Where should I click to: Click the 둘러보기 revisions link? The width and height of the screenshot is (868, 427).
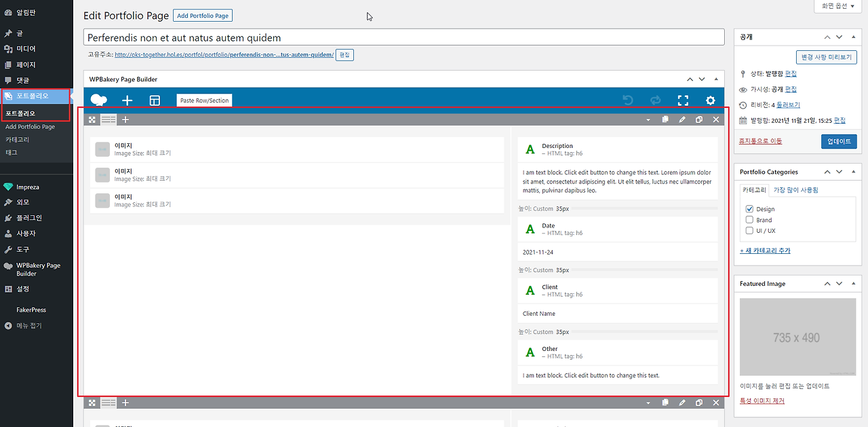click(788, 105)
